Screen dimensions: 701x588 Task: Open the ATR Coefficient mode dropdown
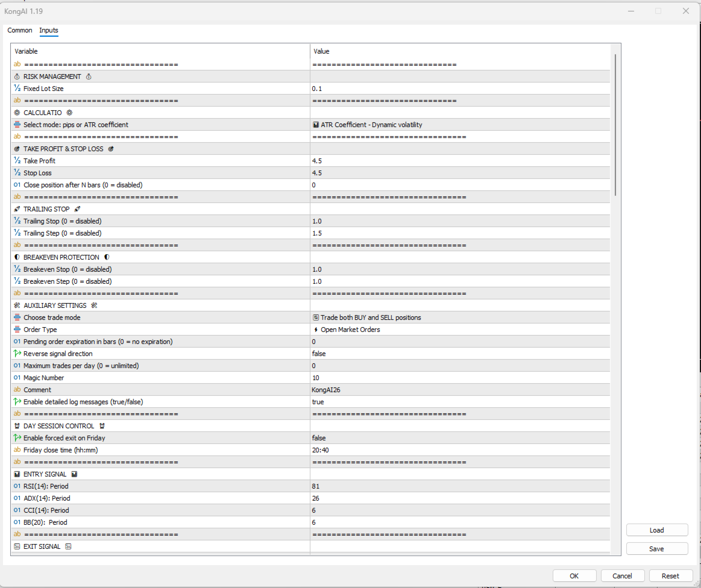[459, 125]
